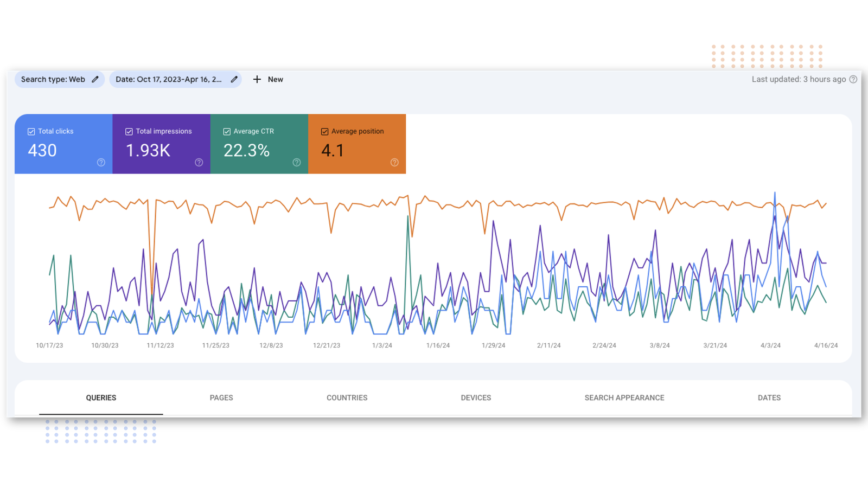
Task: Click the pencil icon on Search type filter
Action: click(95, 79)
